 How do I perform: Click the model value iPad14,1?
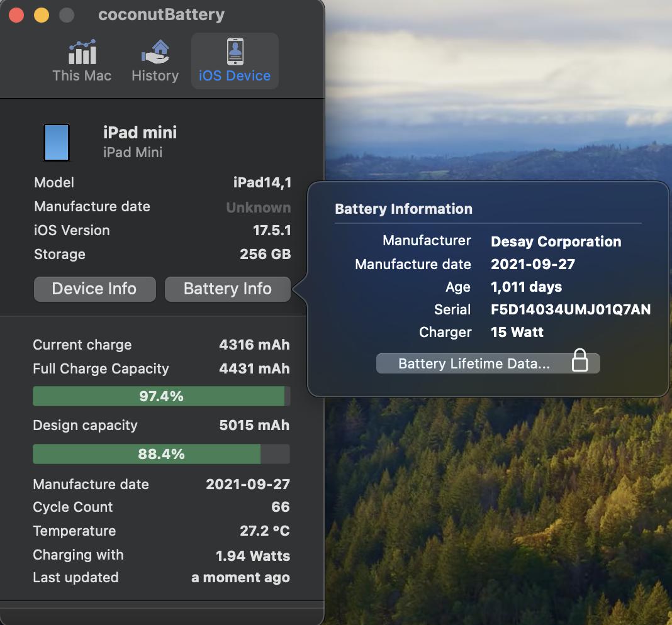[262, 182]
